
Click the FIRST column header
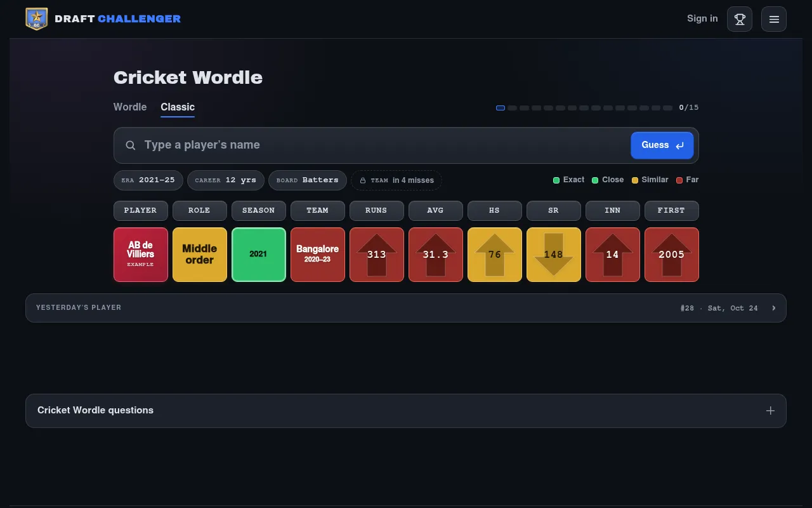tap(672, 211)
